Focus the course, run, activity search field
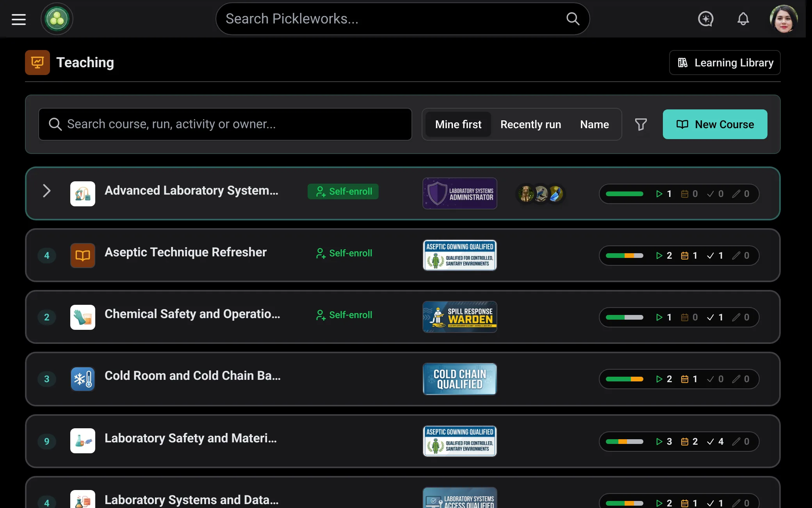 pos(225,124)
